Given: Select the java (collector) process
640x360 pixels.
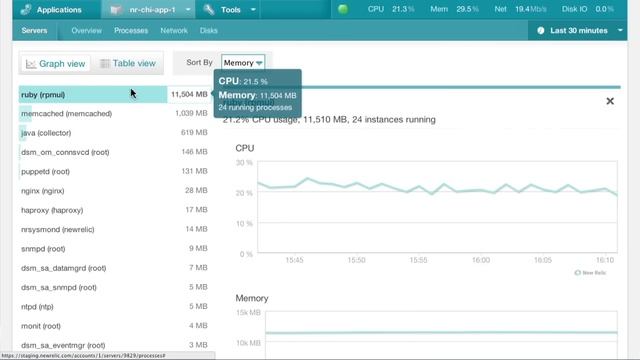Looking at the screenshot, I should [x=114, y=133].
